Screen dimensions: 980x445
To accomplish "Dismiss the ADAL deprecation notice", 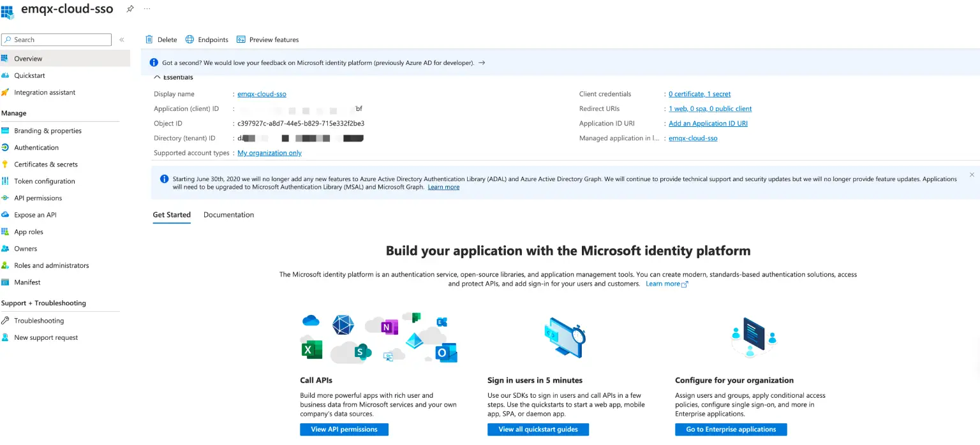I will 972,174.
